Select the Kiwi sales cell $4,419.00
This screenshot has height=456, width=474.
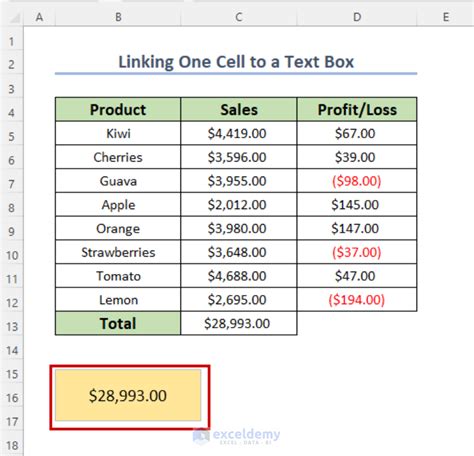click(x=239, y=133)
